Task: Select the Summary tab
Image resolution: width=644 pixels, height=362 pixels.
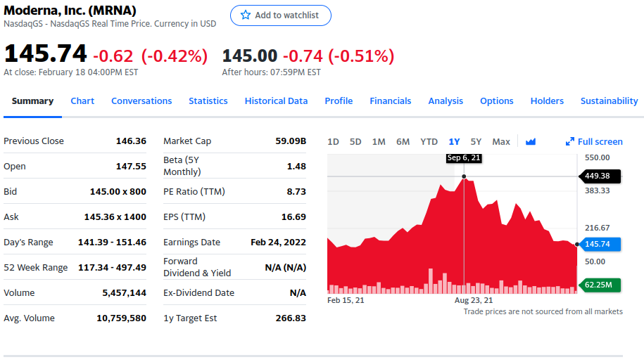Action: pos(32,101)
